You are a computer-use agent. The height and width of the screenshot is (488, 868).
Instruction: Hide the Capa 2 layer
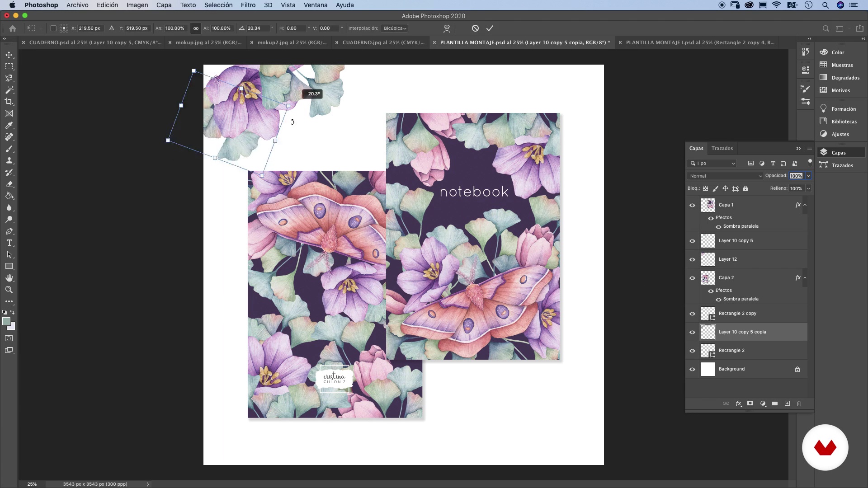[x=692, y=278]
